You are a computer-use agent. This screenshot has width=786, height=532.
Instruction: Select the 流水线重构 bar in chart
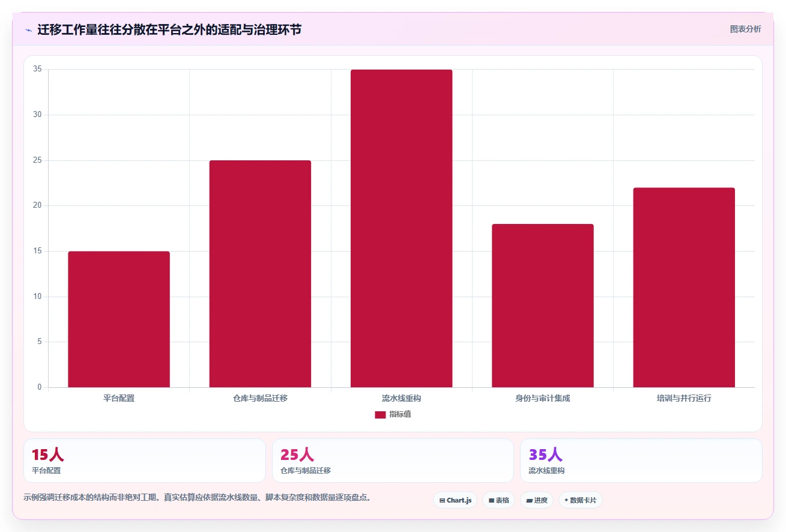point(401,228)
